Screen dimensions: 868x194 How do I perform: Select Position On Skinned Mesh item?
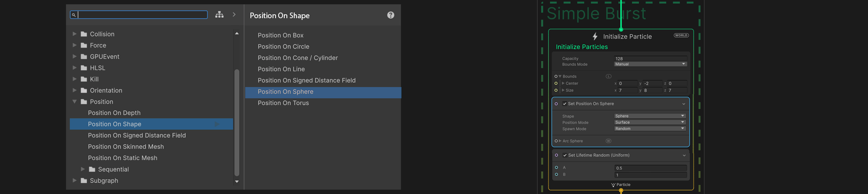tap(126, 147)
